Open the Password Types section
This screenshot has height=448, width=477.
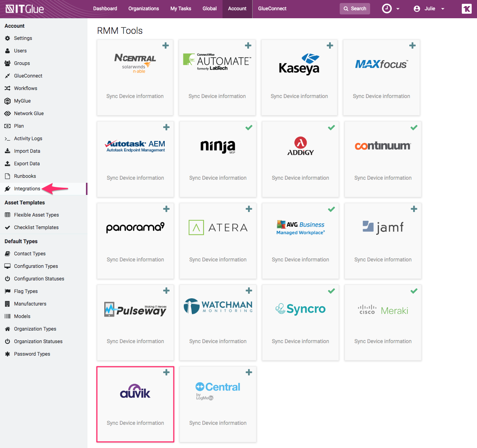[x=32, y=354]
